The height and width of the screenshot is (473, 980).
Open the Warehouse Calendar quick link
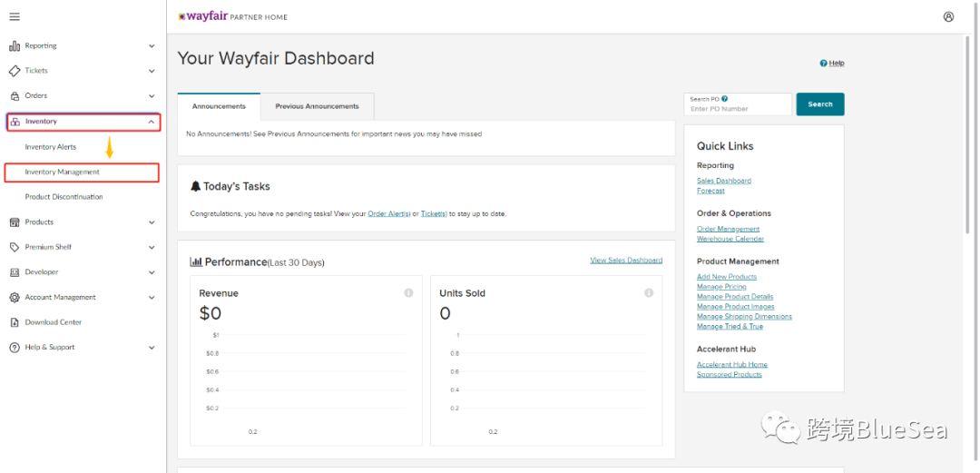click(730, 239)
